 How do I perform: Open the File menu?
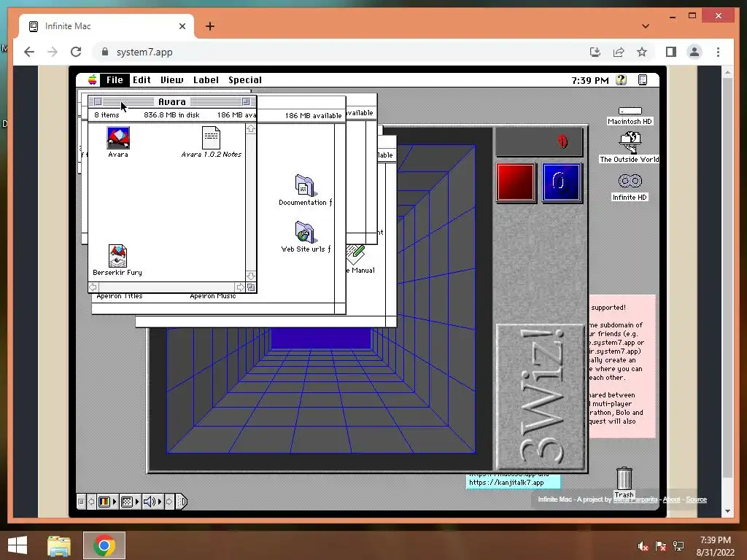point(115,80)
